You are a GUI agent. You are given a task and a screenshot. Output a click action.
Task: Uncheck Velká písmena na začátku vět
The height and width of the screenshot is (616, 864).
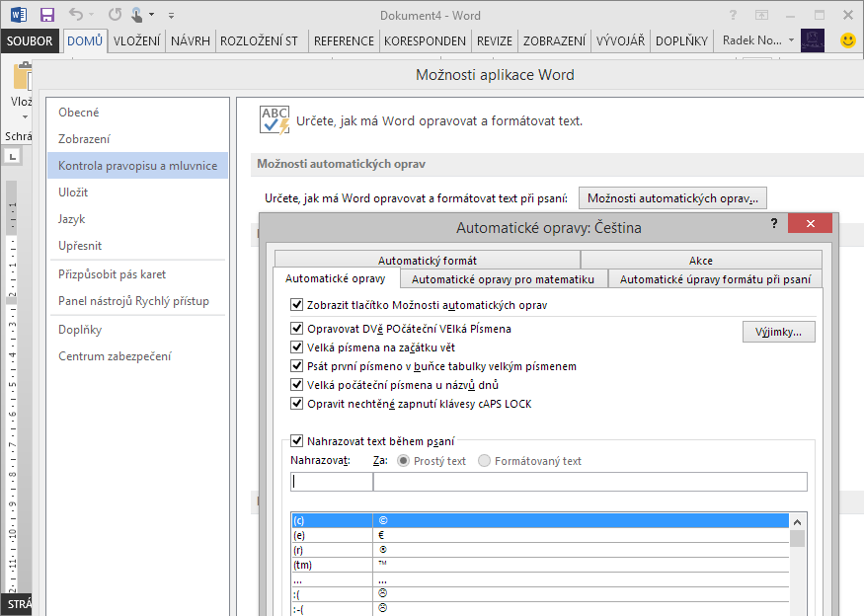click(297, 347)
